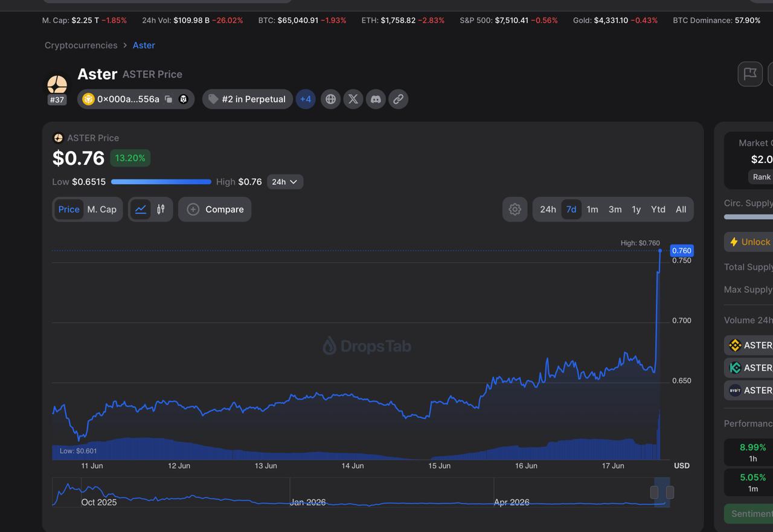This screenshot has height=532, width=773.
Task: Click the High: $0.760 chart label
Action: point(640,243)
